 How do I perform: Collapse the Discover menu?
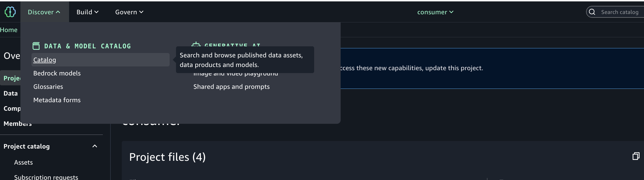pos(44,12)
